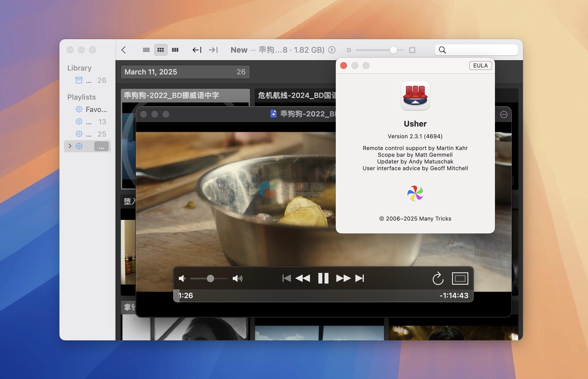Jump to first item arrow
The height and width of the screenshot is (379, 588).
(x=197, y=50)
